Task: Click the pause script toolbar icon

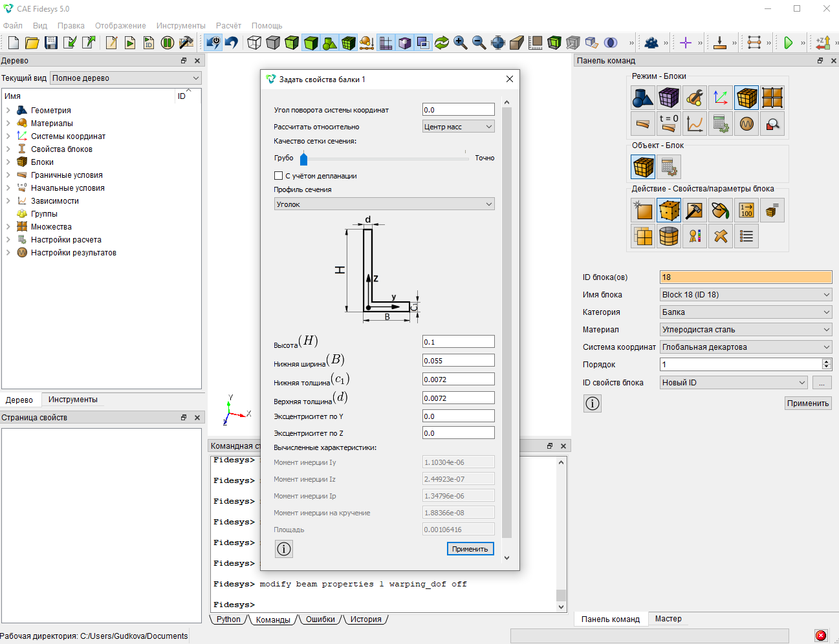Action: pyautogui.click(x=167, y=43)
